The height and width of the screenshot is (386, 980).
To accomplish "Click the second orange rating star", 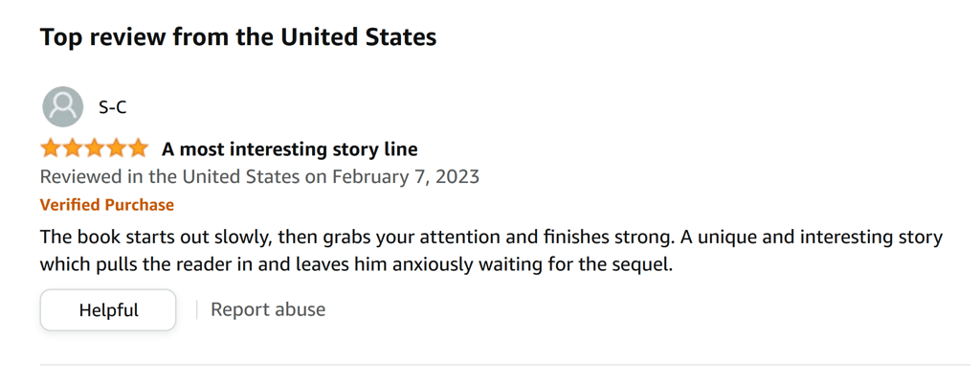I will click(73, 149).
